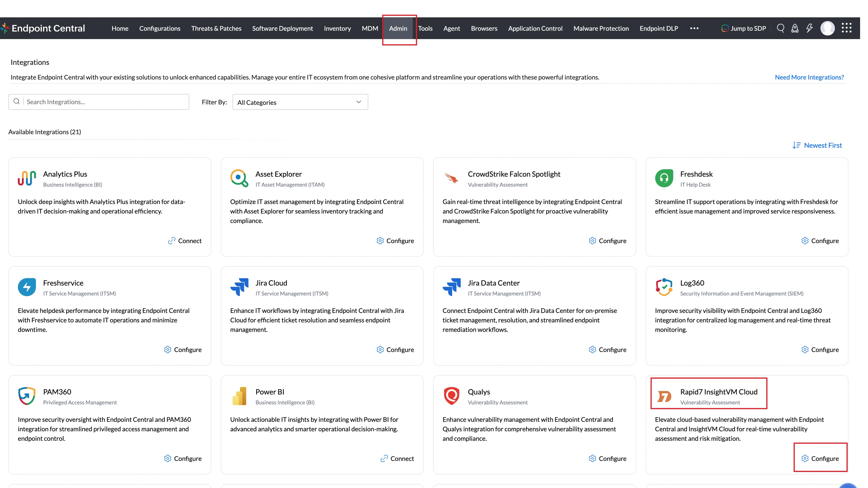Configure the Rapid7 InsightVM Cloud integration
Viewport: 868px width, 488px height.
tap(820, 458)
